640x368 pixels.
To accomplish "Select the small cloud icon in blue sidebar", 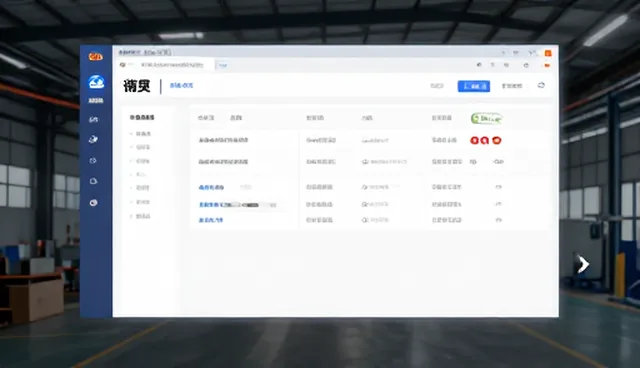I will 93,181.
